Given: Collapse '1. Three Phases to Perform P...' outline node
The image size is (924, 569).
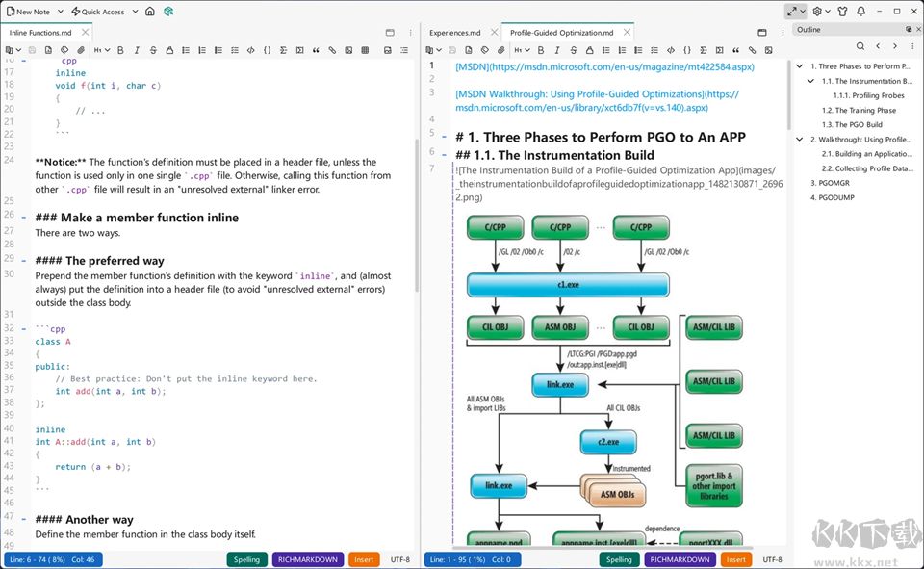Looking at the screenshot, I should point(800,66).
